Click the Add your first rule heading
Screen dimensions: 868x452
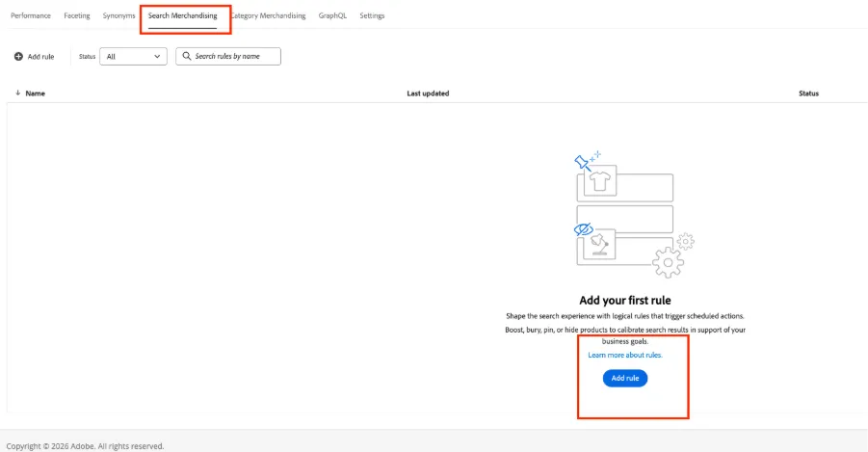(x=625, y=301)
